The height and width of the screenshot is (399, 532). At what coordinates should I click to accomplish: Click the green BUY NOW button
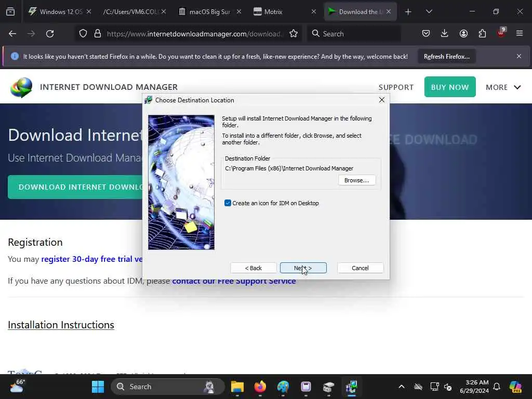point(450,87)
